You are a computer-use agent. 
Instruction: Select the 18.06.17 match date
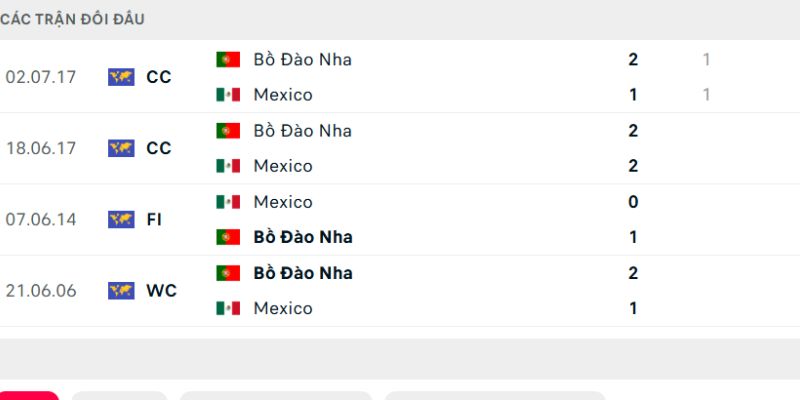pos(39,148)
